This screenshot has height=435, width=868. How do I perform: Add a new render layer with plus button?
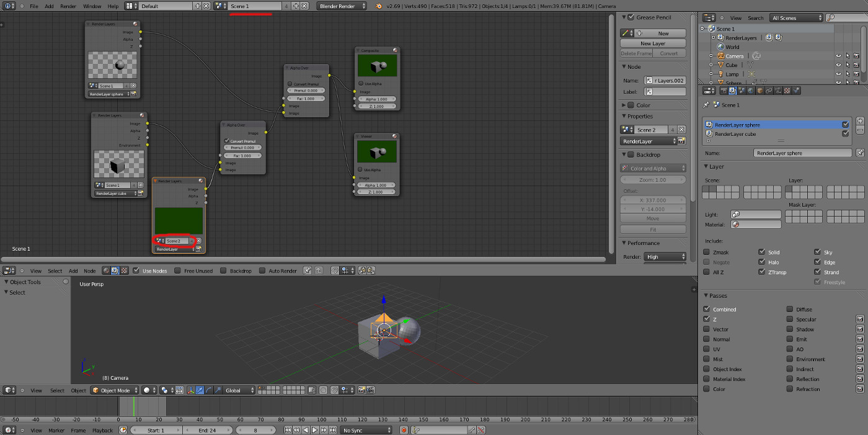click(860, 121)
